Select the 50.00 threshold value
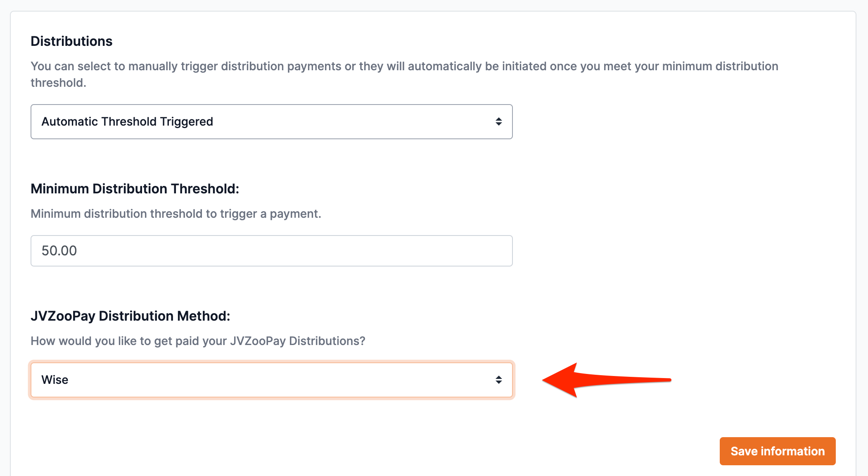 click(x=59, y=251)
